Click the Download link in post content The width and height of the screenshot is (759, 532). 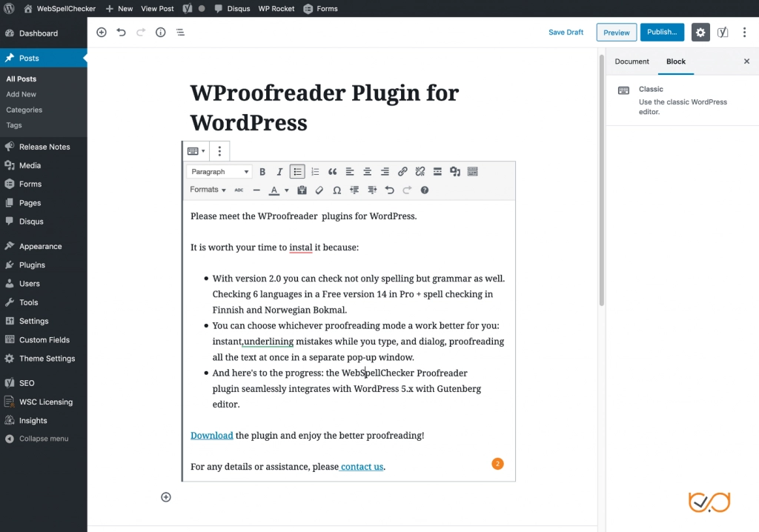[x=211, y=435]
